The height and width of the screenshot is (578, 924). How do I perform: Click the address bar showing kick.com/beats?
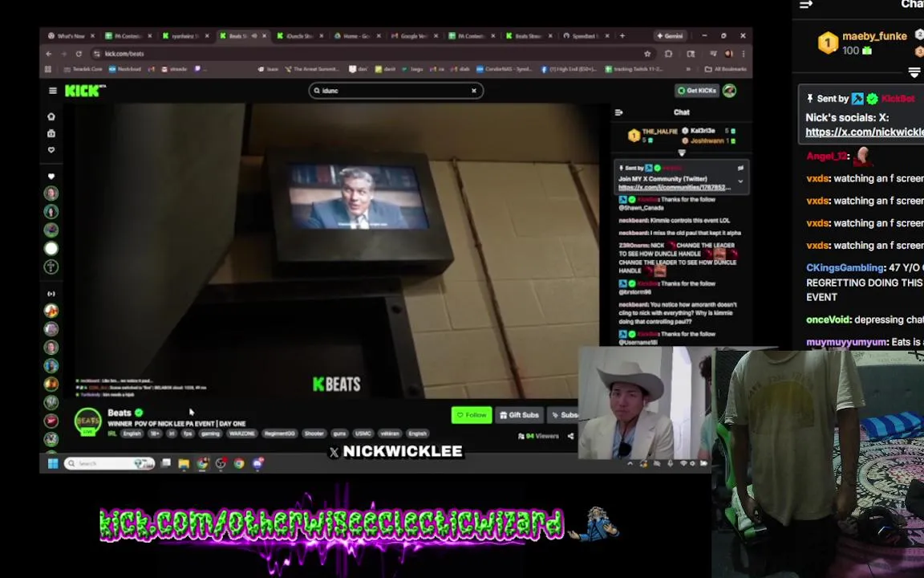(x=371, y=54)
